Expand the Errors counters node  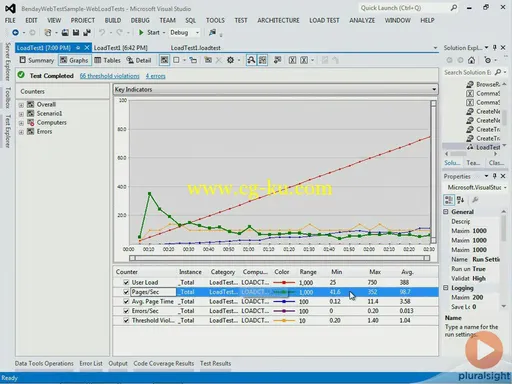pyautogui.click(x=21, y=132)
